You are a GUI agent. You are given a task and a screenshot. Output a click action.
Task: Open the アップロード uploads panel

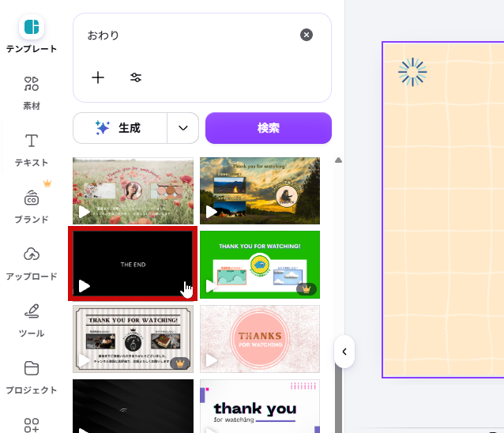coord(31,264)
